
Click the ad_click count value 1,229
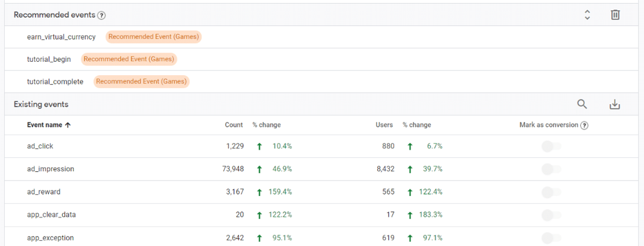235,146
